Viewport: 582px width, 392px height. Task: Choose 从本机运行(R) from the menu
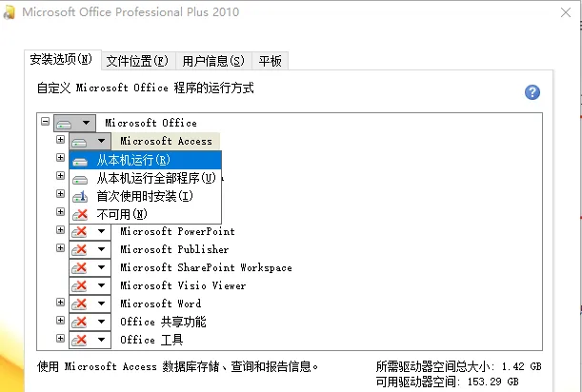click(x=146, y=160)
